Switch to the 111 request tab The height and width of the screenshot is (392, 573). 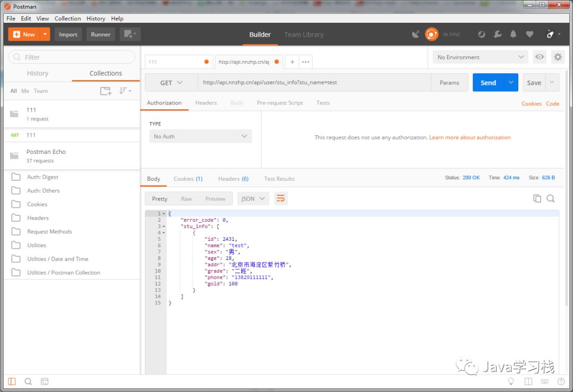(x=179, y=62)
